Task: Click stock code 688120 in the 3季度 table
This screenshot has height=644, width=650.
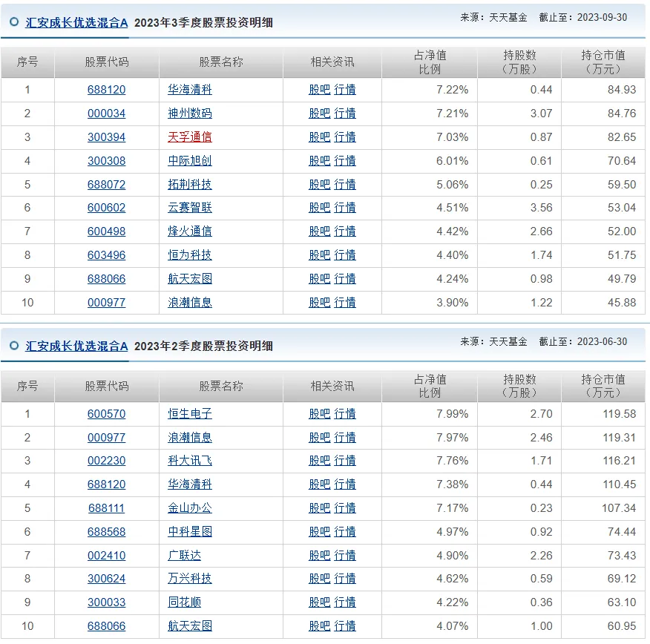Action: 107,90
